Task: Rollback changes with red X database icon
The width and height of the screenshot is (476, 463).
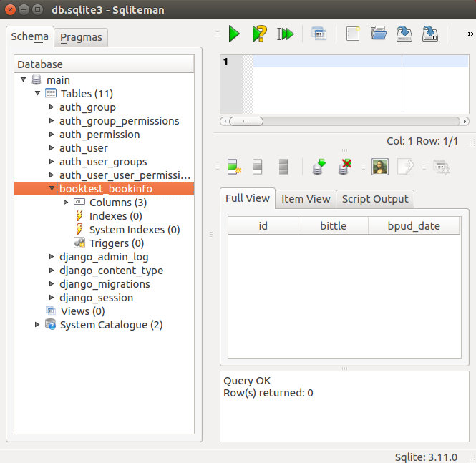Action: [x=344, y=167]
